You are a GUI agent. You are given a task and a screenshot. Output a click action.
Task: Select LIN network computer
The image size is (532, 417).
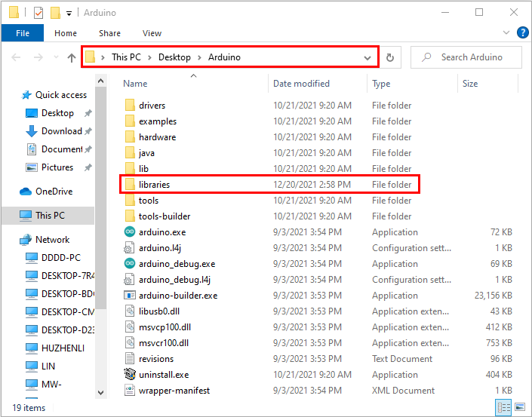tap(41, 366)
